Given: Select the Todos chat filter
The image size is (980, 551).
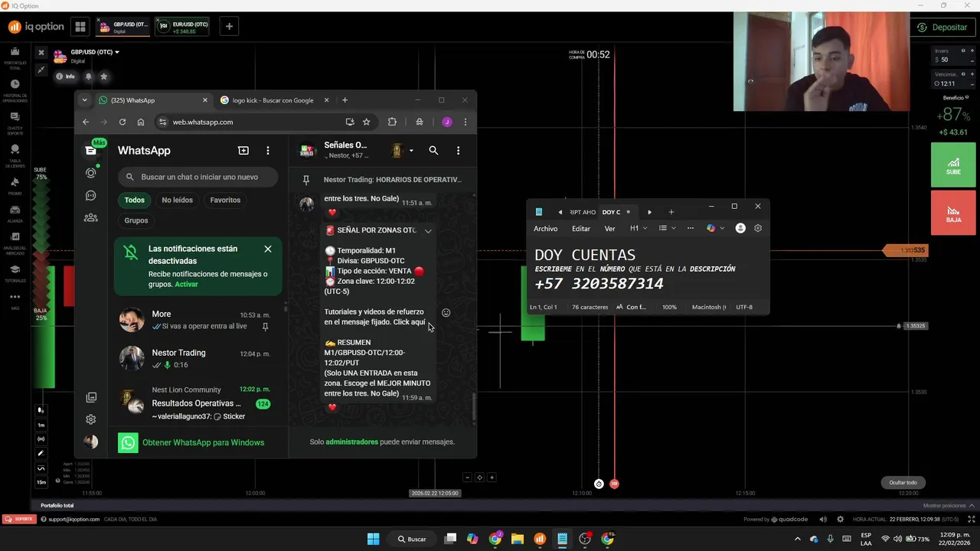Looking at the screenshot, I should pyautogui.click(x=135, y=200).
